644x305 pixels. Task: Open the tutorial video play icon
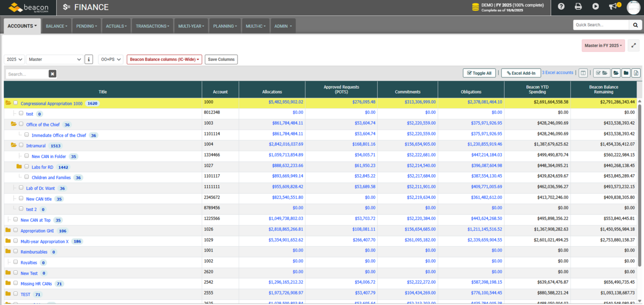[594, 7]
